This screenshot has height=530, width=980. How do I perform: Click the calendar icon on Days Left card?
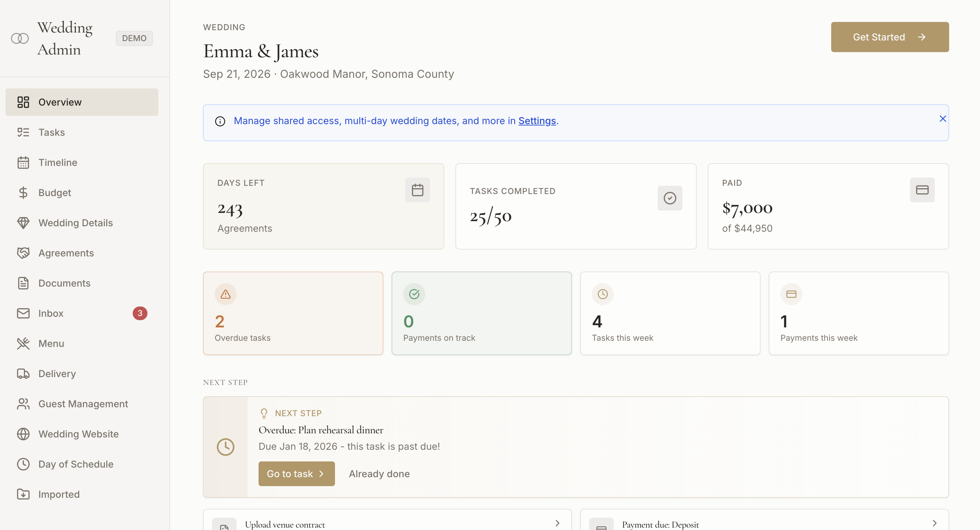(417, 190)
